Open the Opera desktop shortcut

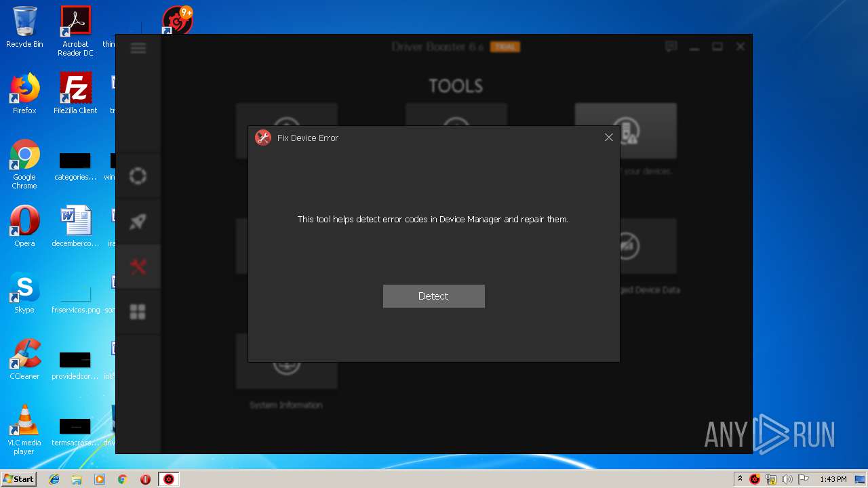(x=24, y=226)
